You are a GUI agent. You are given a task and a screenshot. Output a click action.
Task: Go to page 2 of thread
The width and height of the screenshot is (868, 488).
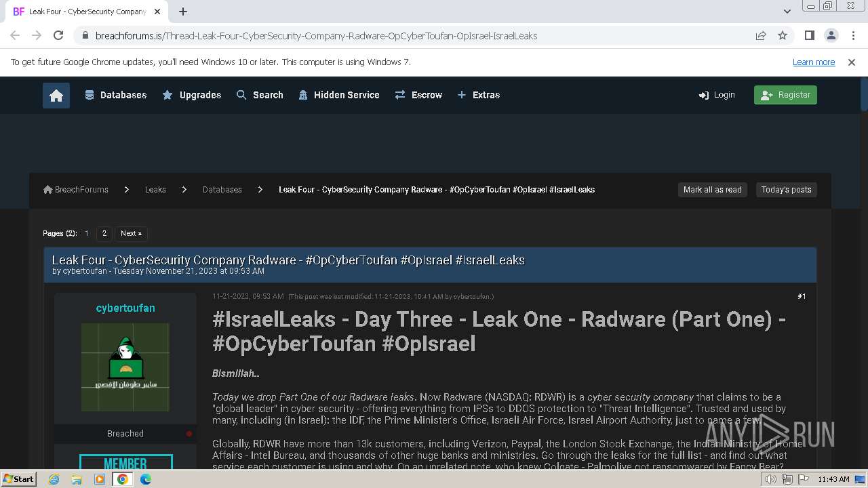tap(104, 233)
